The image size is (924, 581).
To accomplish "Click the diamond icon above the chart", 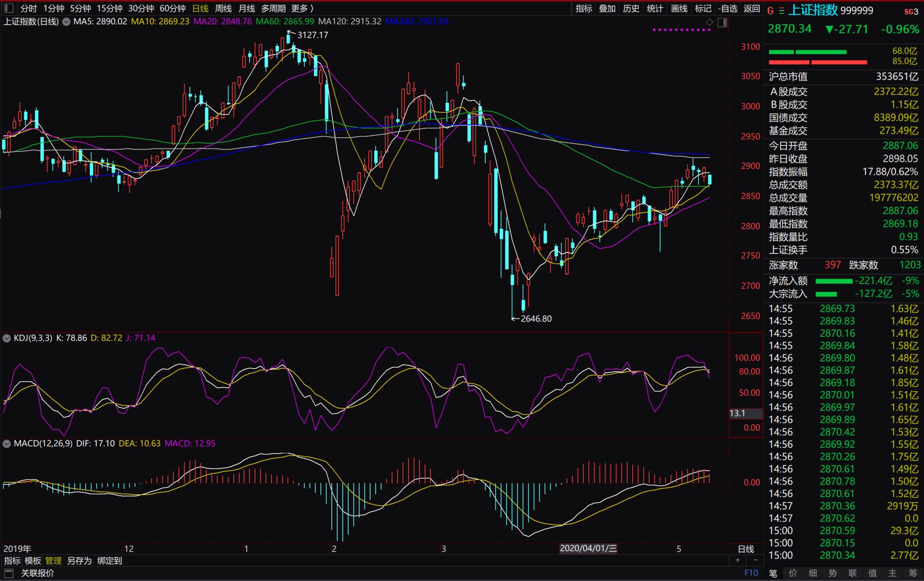I will [710, 22].
